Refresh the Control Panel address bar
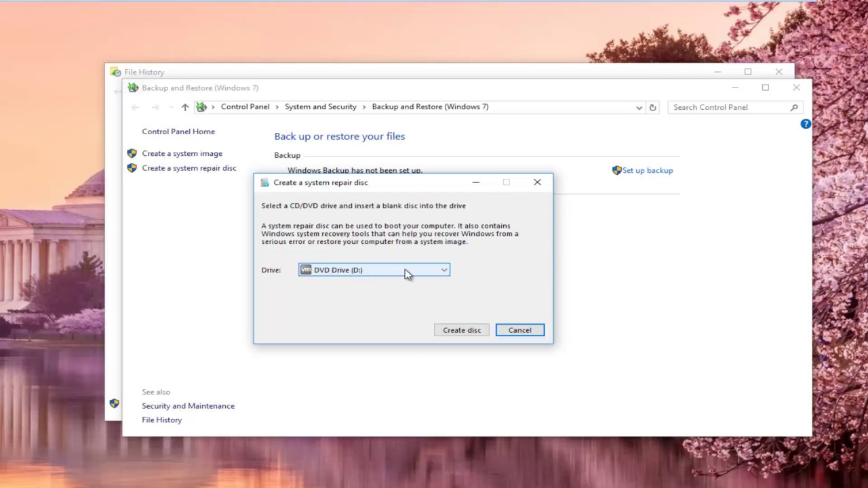The height and width of the screenshot is (488, 868). (652, 107)
